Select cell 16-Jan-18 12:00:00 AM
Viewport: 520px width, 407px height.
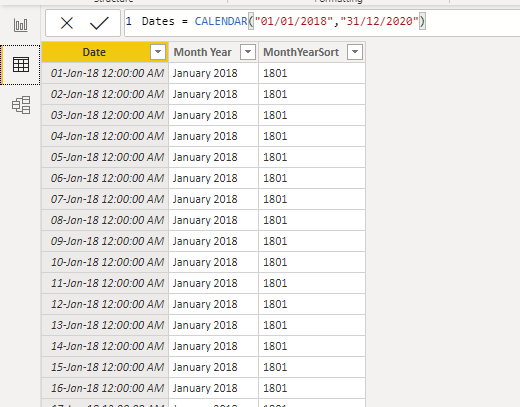(105, 388)
